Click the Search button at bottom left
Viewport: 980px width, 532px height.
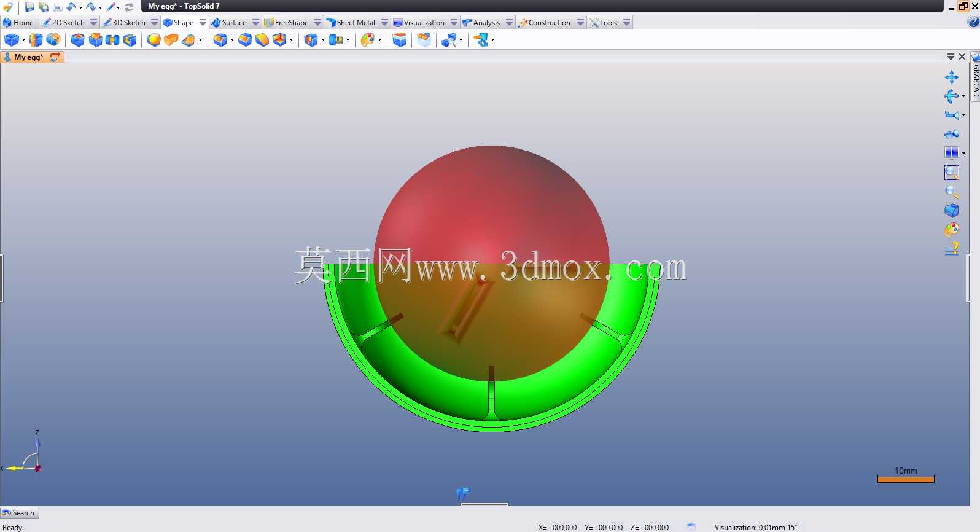19,513
